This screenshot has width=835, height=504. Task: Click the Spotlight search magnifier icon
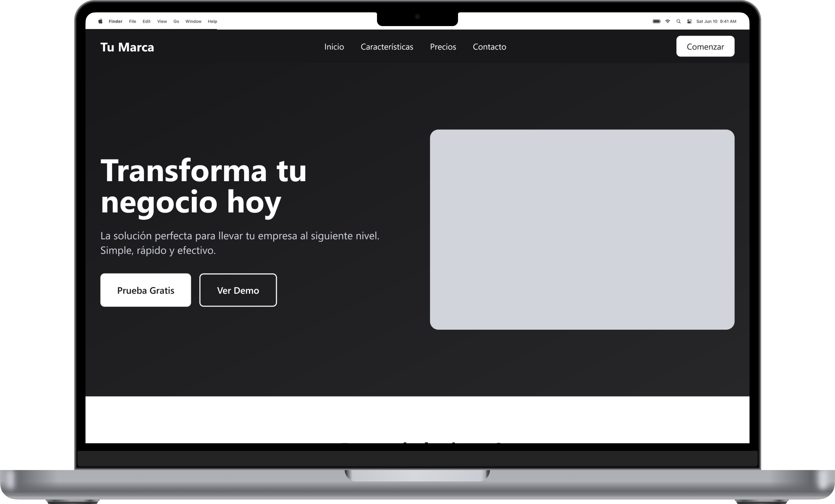(678, 21)
